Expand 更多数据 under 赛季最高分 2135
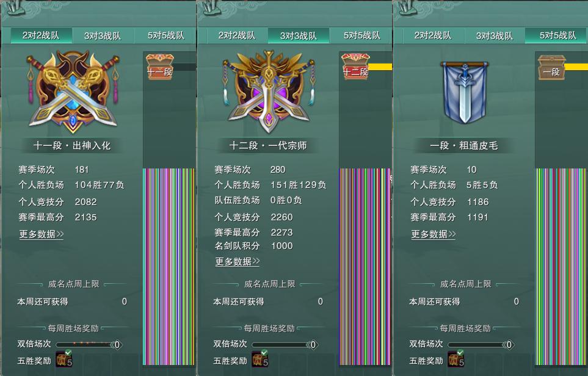Image resolution: width=588 pixels, height=376 pixels. pos(42,234)
